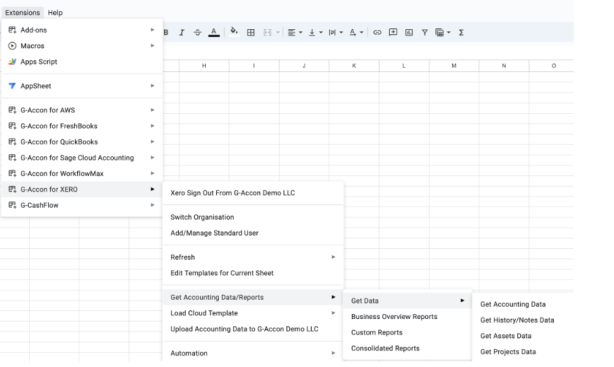Click merge cells icon
The image size is (614, 367).
(x=267, y=33)
